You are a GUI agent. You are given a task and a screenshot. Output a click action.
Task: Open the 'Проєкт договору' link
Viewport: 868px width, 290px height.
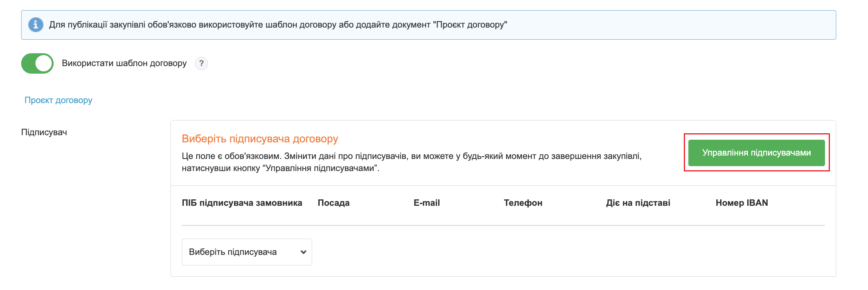[x=58, y=100]
